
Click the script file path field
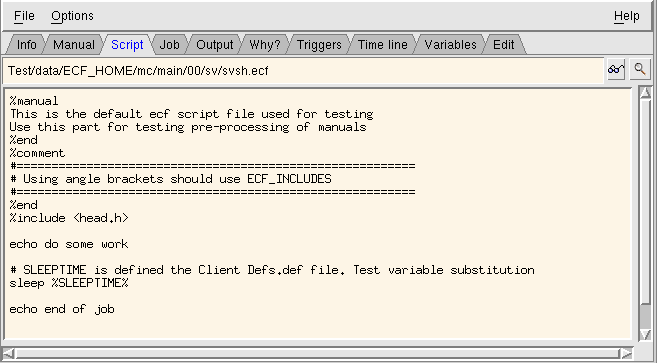(303, 70)
